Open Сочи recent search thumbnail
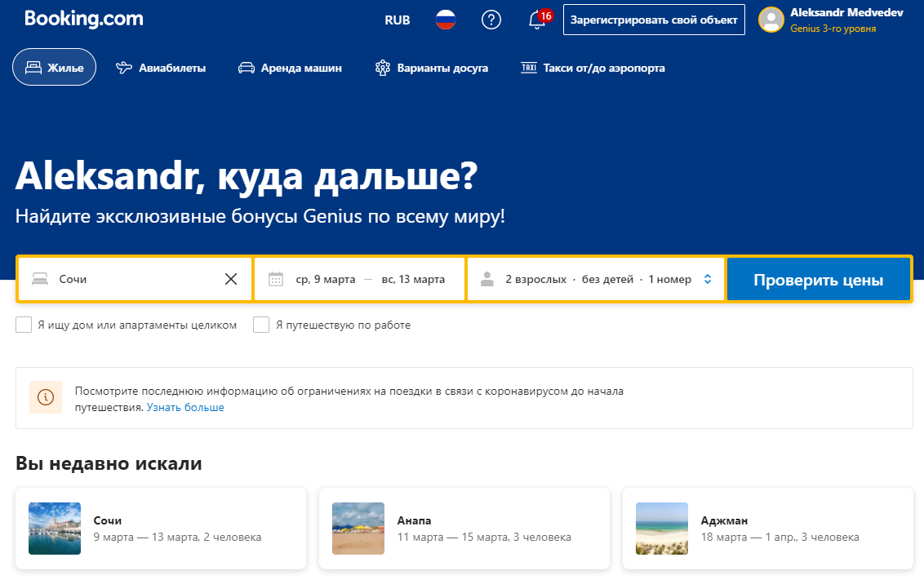 point(55,528)
